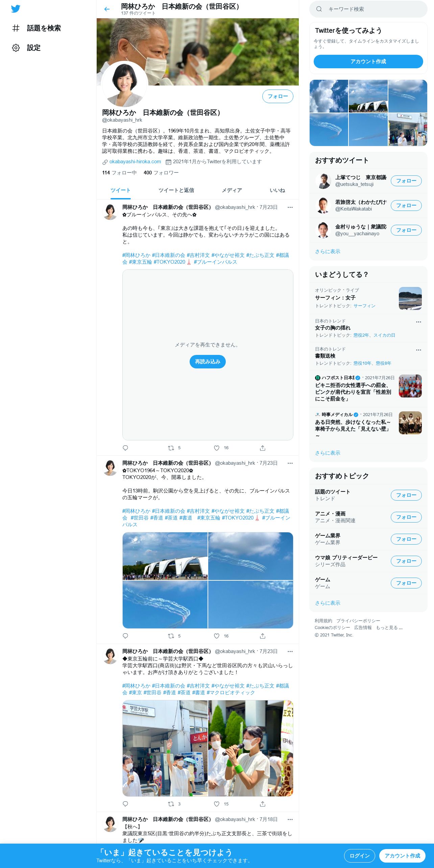The image size is (434, 868).
Task: Open more options on ブルーインパルス、その先へ tweet
Action: point(290,207)
